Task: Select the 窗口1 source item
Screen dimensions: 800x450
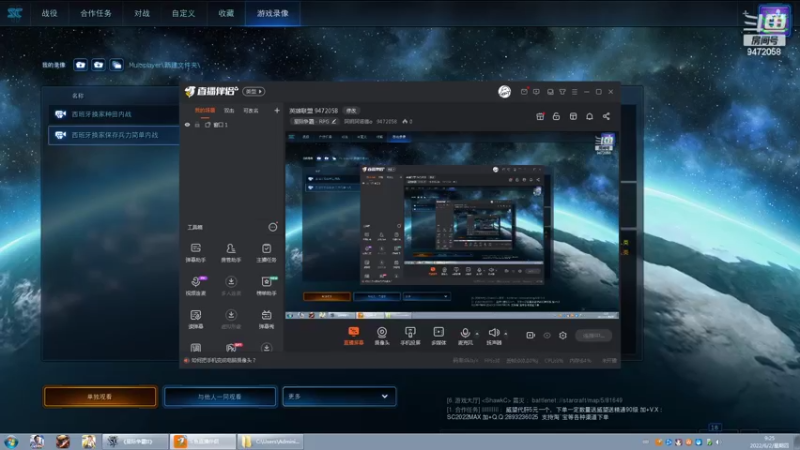Action: click(220, 124)
